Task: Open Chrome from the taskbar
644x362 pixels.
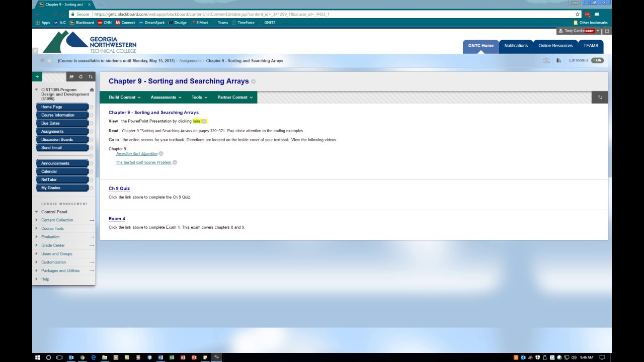Action: click(82, 357)
